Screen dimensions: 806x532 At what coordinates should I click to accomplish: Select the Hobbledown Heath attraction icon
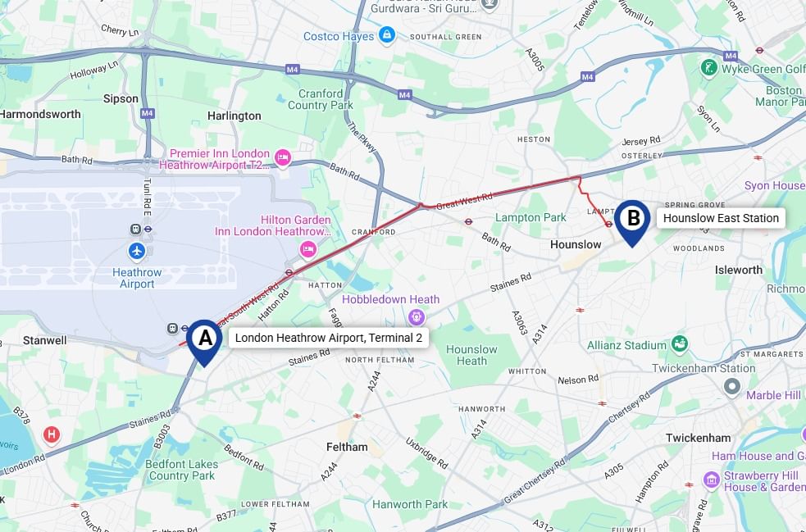(417, 316)
